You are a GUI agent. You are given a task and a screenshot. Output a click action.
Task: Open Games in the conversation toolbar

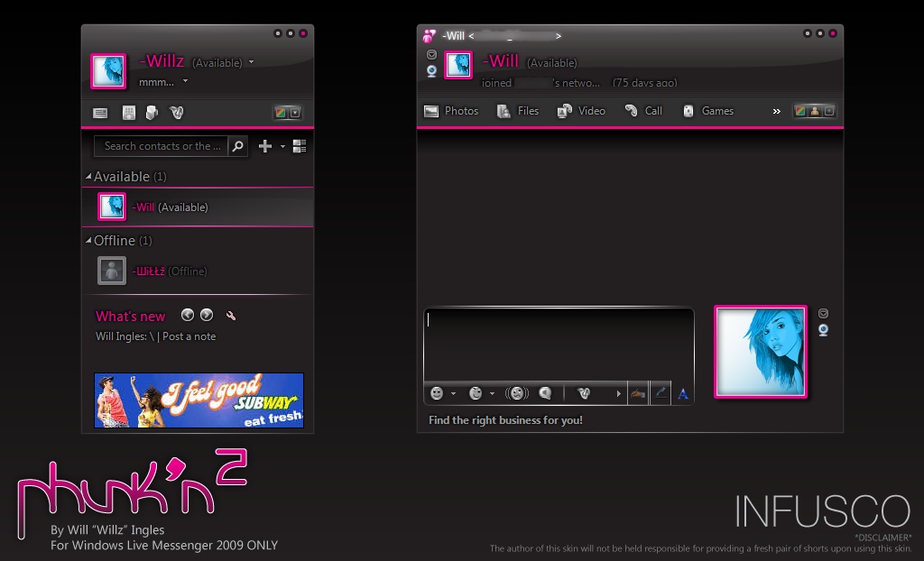(707, 111)
